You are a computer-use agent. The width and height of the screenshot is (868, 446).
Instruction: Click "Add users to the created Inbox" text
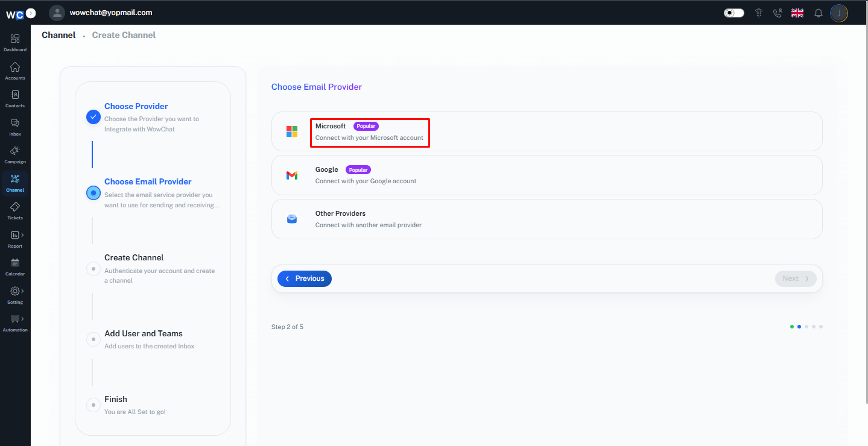click(x=150, y=346)
